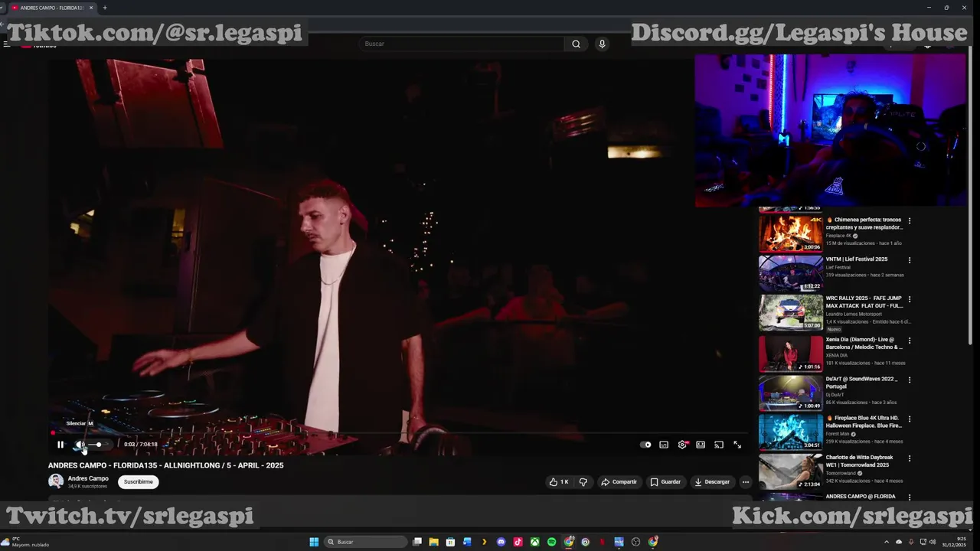Screen dimensions: 980x551
Task: Open the Andres Campo channel avatar
Action: coord(56,481)
